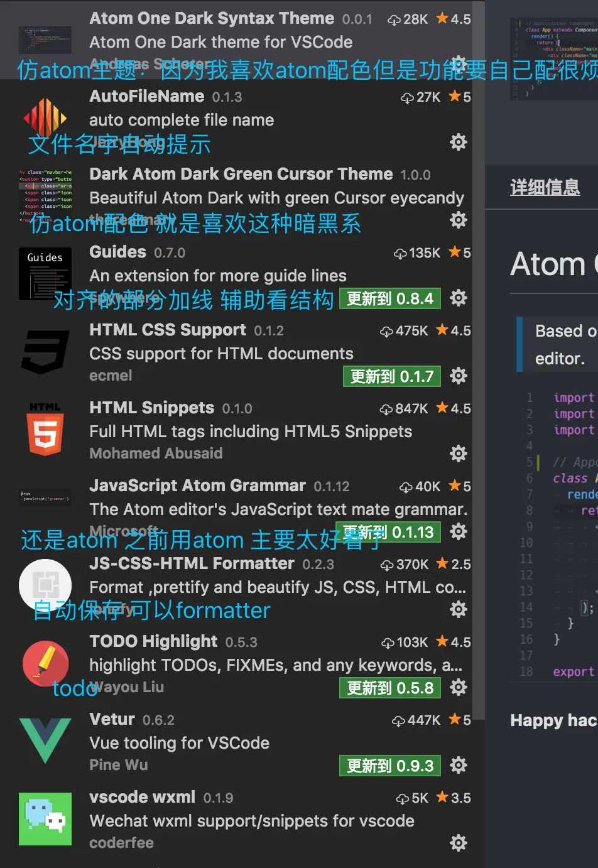
Task: Click the author name ecmel
Action: click(x=111, y=376)
